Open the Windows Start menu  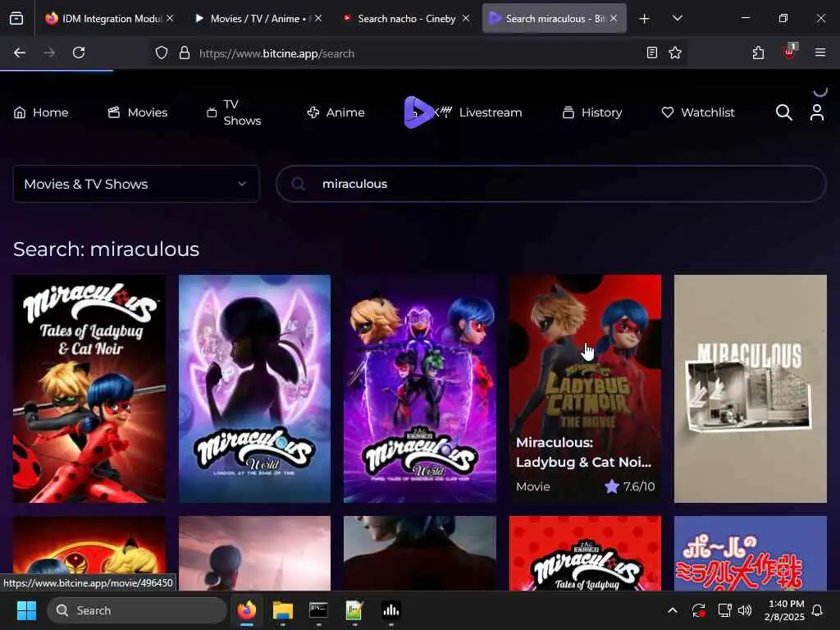coord(26,610)
